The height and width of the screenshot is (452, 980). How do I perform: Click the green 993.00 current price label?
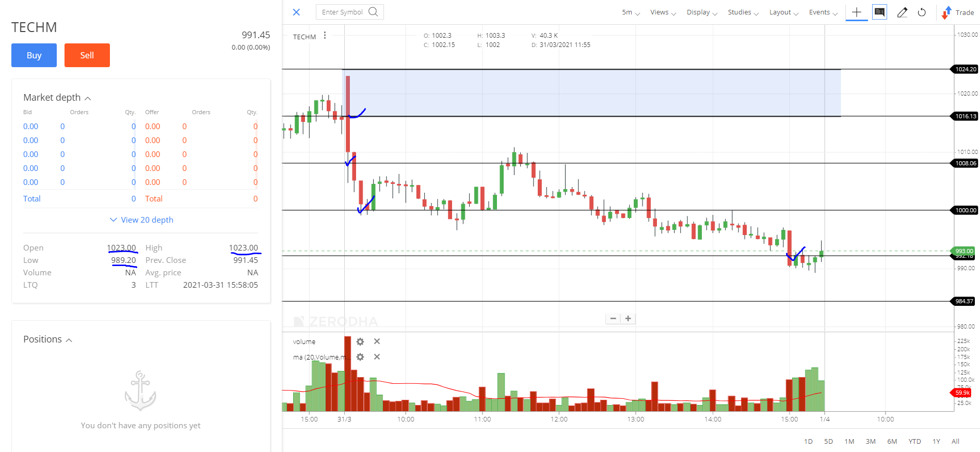(963, 251)
